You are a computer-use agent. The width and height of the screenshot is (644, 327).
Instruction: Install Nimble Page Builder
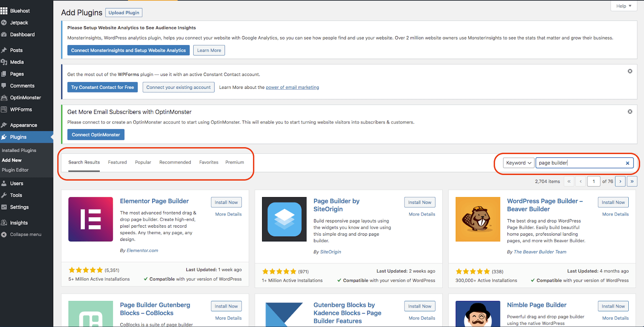(x=613, y=306)
